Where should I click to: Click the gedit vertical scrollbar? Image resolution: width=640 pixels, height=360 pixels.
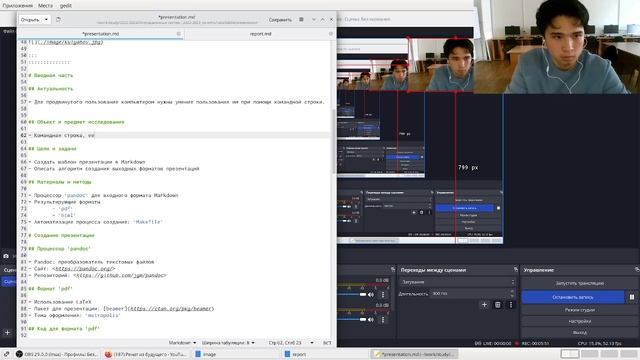point(334,141)
